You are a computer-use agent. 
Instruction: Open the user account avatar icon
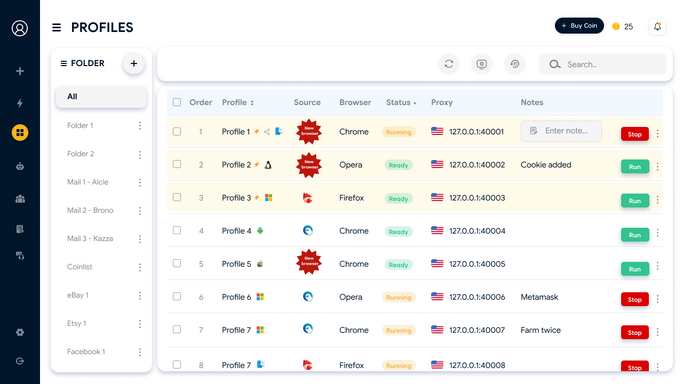click(20, 28)
